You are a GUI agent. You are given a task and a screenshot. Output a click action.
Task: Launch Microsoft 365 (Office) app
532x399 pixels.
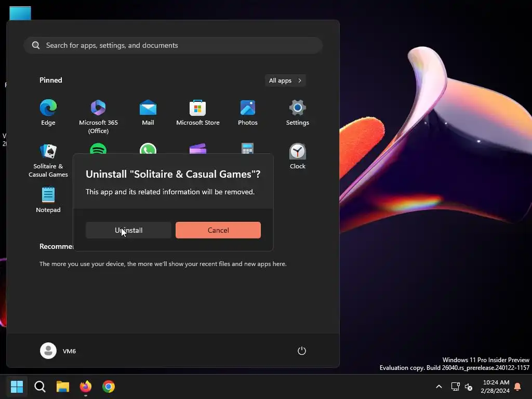pos(98,117)
